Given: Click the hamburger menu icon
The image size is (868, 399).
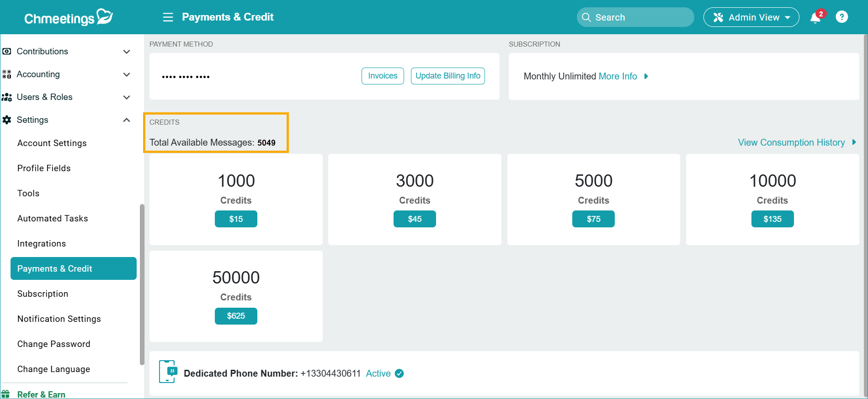Looking at the screenshot, I should click(168, 17).
